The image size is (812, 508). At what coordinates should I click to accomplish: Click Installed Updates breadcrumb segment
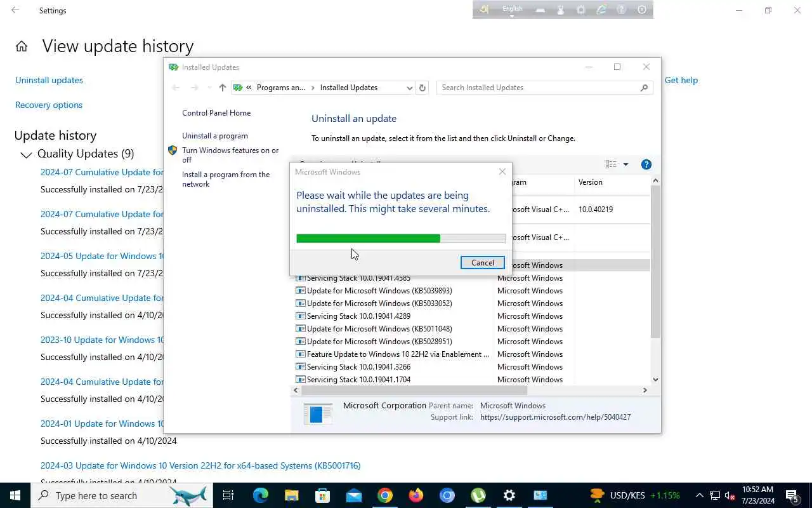pyautogui.click(x=348, y=88)
